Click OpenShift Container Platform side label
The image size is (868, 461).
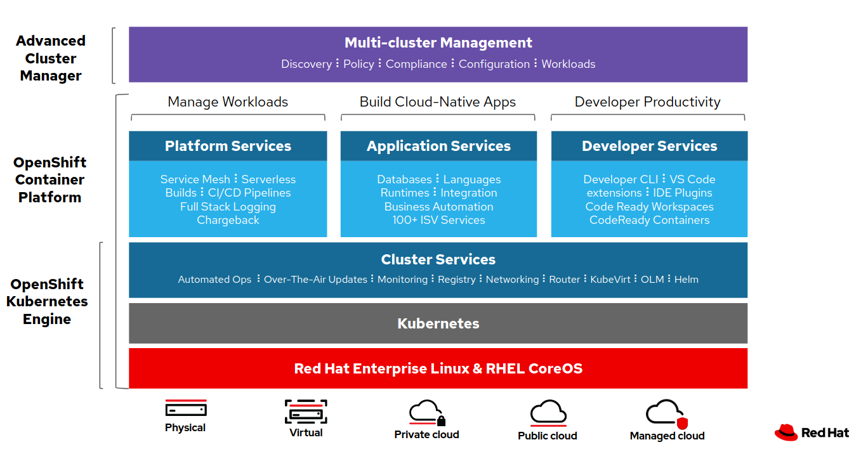49,179
